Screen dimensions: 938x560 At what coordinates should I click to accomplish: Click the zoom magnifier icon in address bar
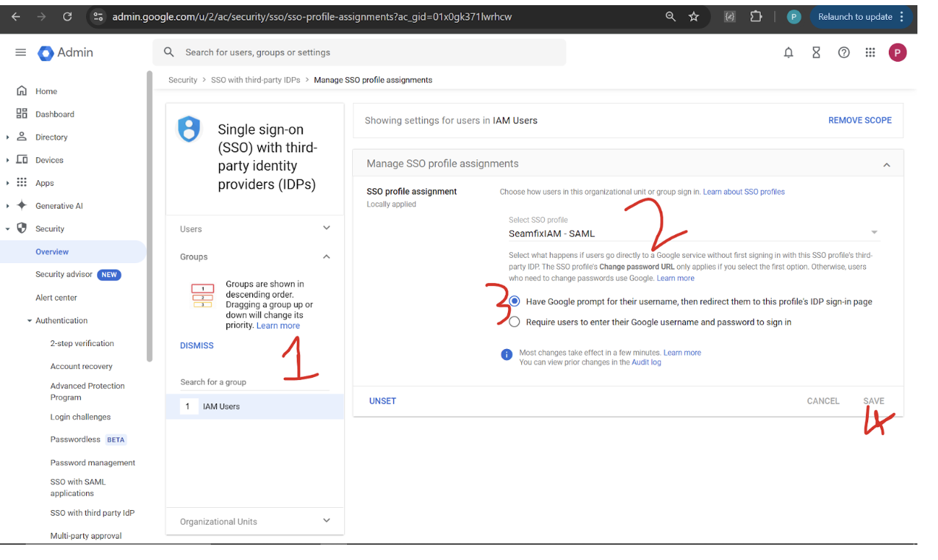tap(670, 16)
